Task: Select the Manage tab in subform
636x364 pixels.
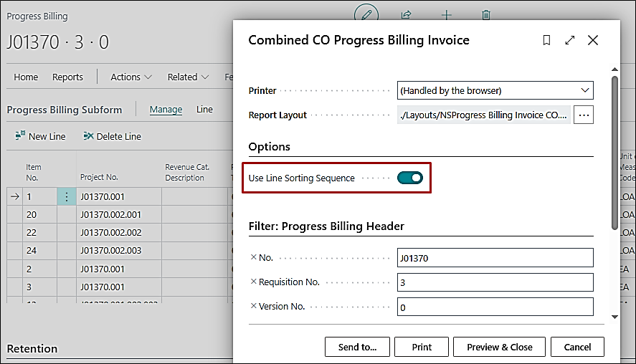Action: point(166,110)
